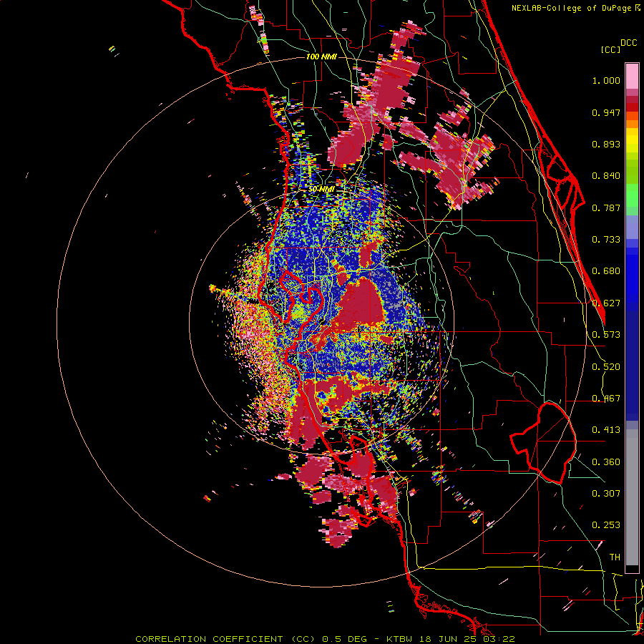Pick the light pink top color bar segment

pos(632,77)
